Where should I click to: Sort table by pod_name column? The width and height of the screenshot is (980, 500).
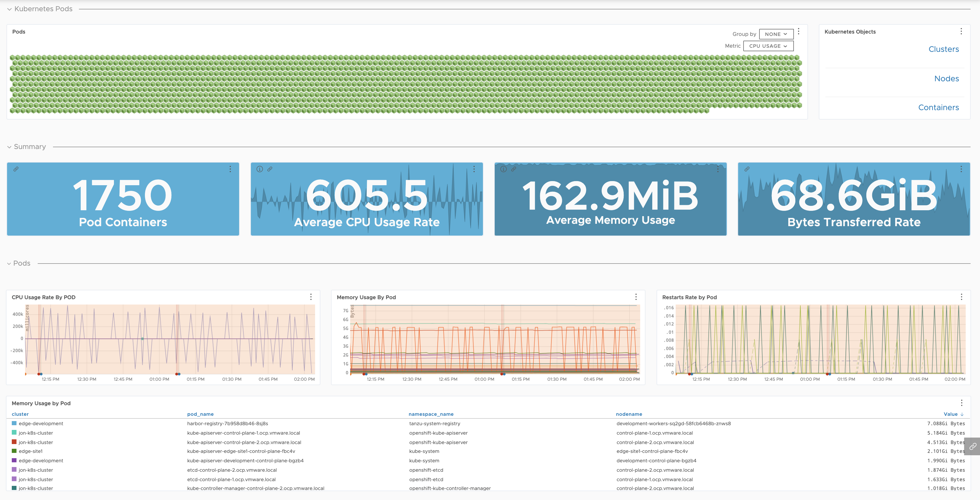point(200,414)
